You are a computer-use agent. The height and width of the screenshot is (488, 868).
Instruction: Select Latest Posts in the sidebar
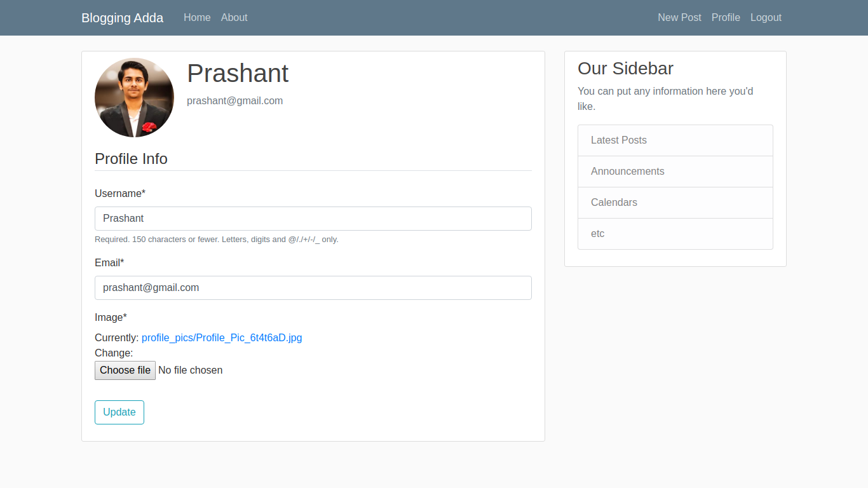(619, 140)
